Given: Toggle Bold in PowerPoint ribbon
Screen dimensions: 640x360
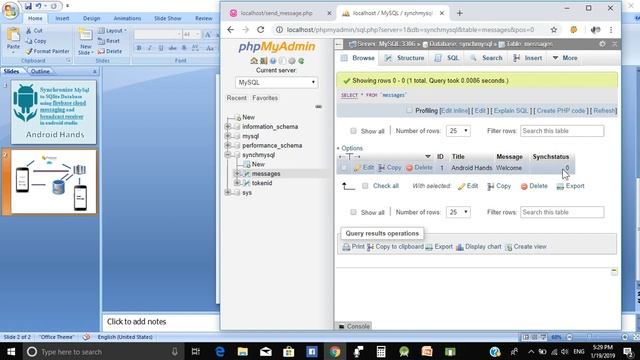Looking at the screenshot, I should (x=139, y=48).
